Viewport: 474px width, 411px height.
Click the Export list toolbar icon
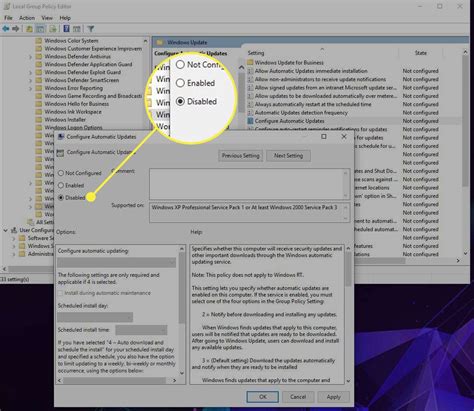[x=53, y=29]
